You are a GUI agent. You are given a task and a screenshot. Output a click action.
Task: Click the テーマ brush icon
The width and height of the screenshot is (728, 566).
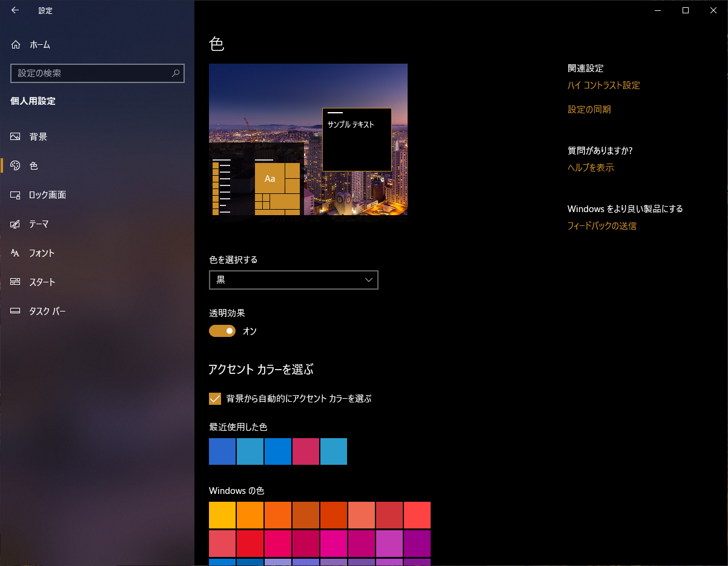coord(16,224)
